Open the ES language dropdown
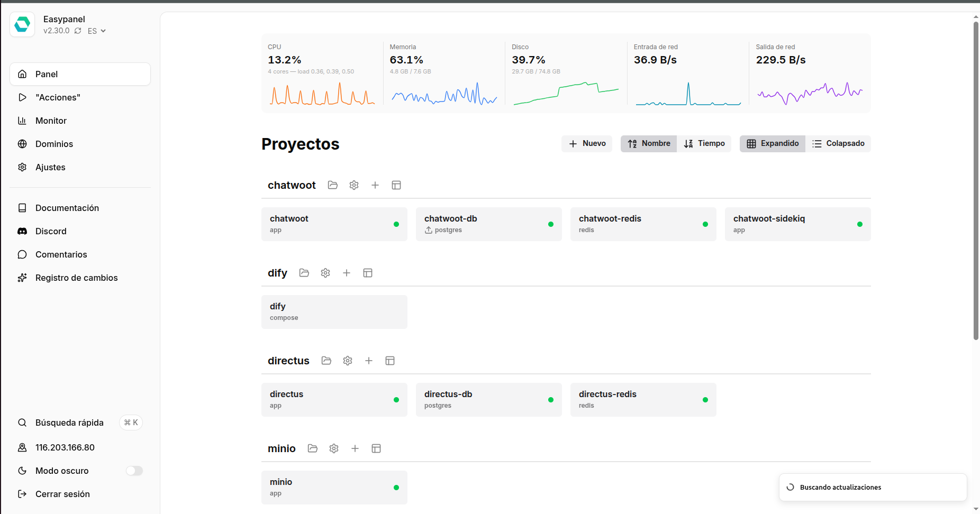The height and width of the screenshot is (514, 980). (x=97, y=31)
